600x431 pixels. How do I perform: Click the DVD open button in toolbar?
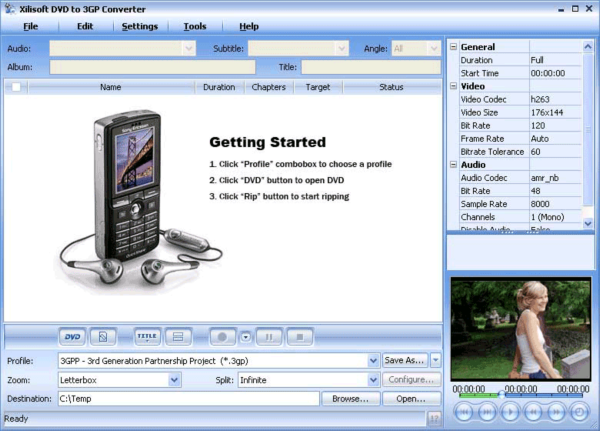click(72, 337)
